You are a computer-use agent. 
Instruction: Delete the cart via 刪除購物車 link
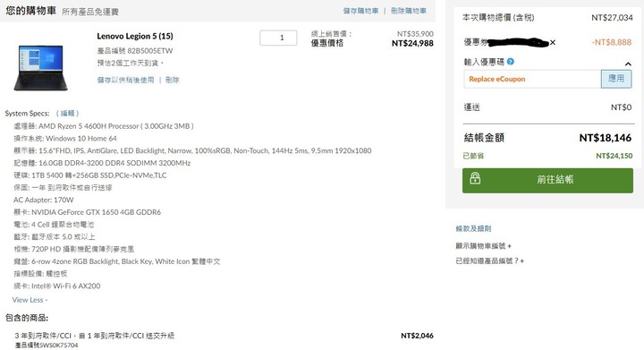point(408,11)
